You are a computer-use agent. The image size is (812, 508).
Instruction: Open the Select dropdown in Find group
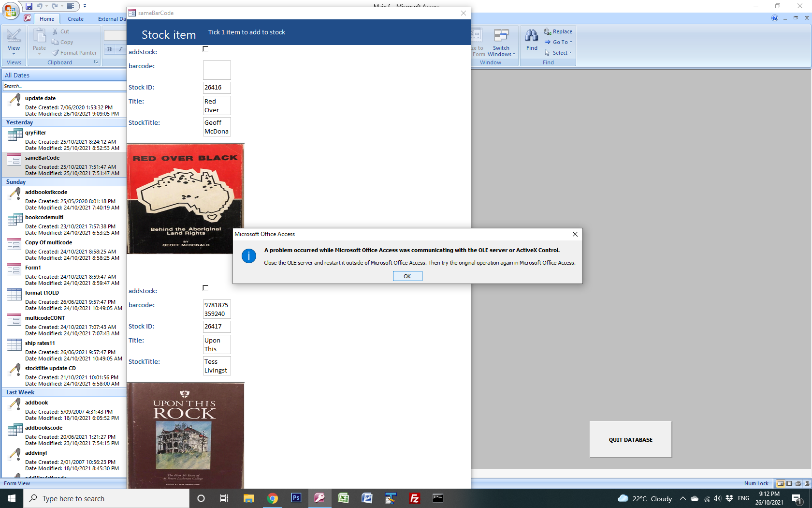pyautogui.click(x=558, y=53)
